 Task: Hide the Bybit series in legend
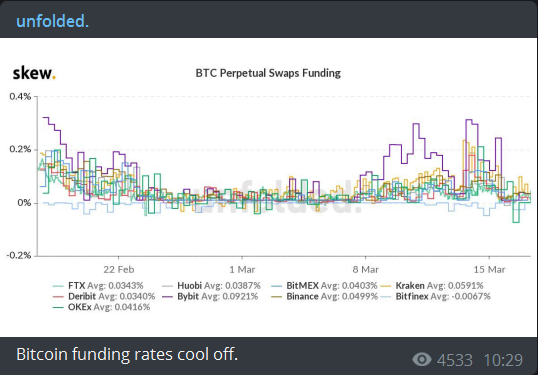click(x=210, y=296)
